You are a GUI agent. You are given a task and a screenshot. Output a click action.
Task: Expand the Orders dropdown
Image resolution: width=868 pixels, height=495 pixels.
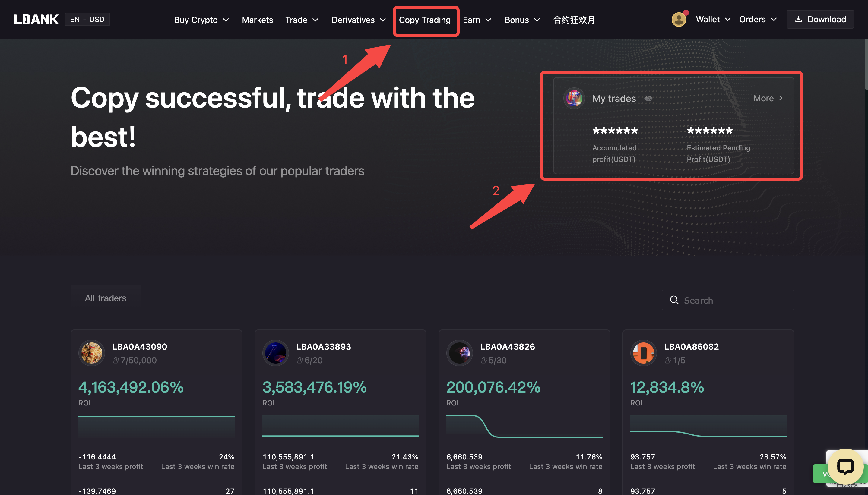[758, 19]
